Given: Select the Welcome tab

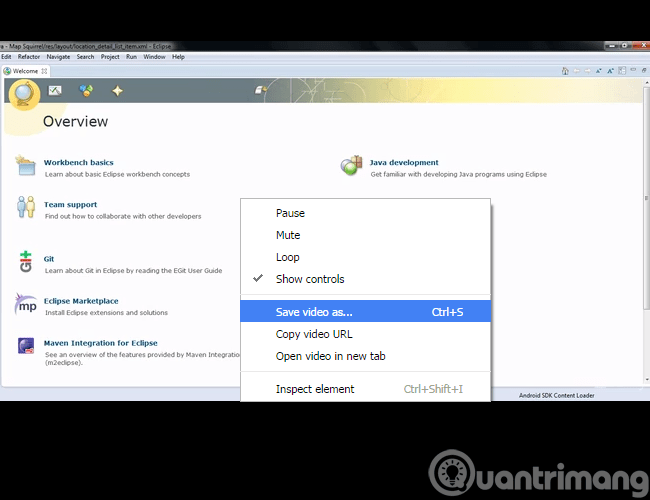Looking at the screenshot, I should click(x=25, y=71).
